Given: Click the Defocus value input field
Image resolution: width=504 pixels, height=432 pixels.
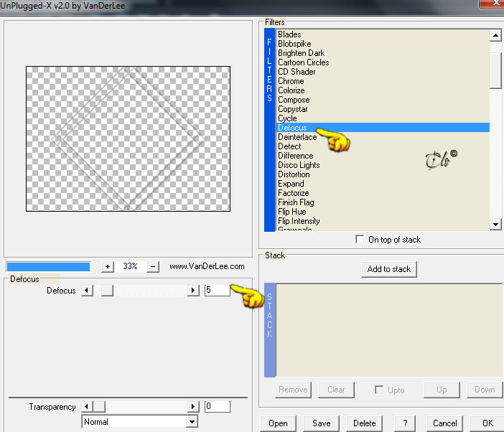Looking at the screenshot, I should click(x=218, y=290).
